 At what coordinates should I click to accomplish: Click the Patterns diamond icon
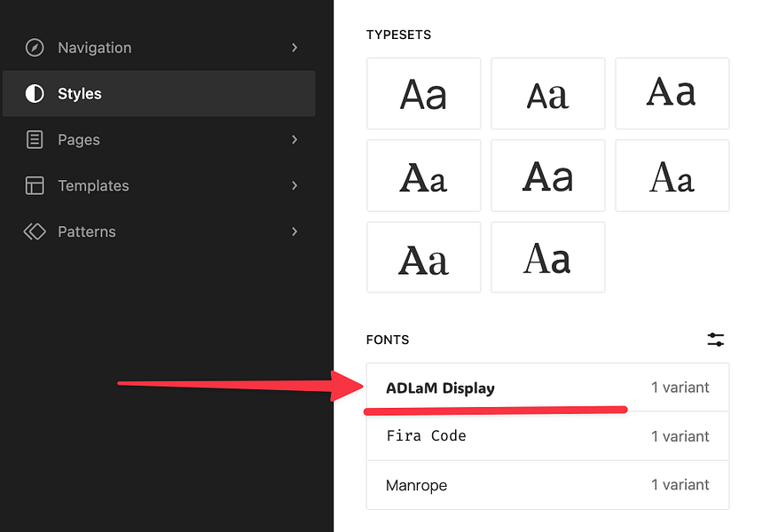pos(35,231)
